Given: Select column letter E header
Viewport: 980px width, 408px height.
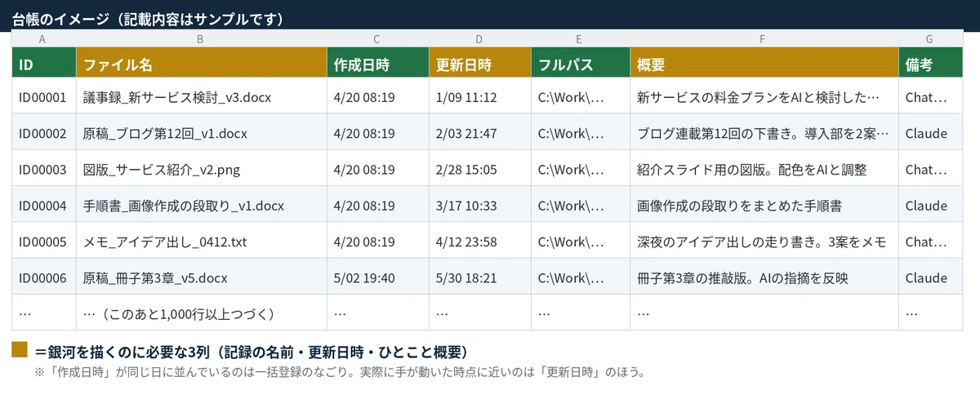Looking at the screenshot, I should pos(579,39).
